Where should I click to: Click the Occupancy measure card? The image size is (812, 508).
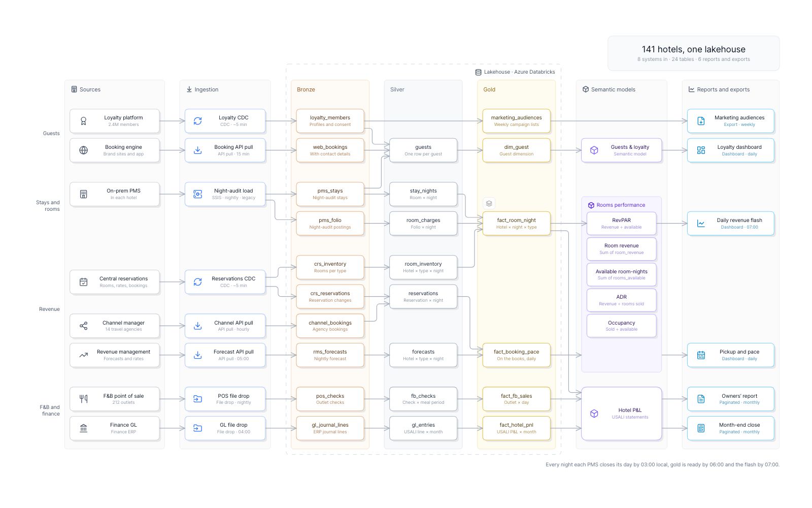622,326
